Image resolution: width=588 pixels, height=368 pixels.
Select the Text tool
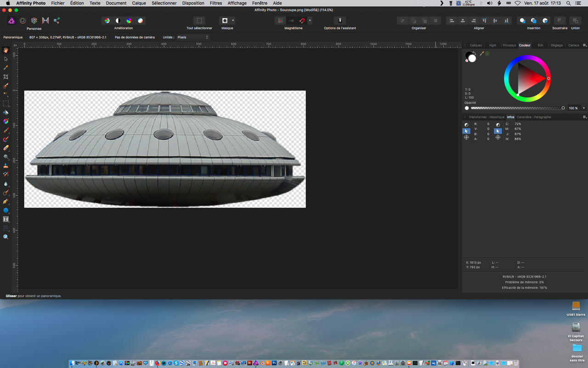tap(6, 219)
